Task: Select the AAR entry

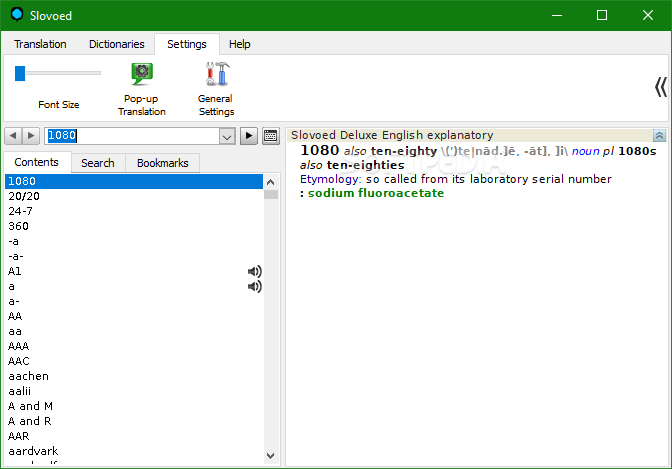Action: [134, 436]
